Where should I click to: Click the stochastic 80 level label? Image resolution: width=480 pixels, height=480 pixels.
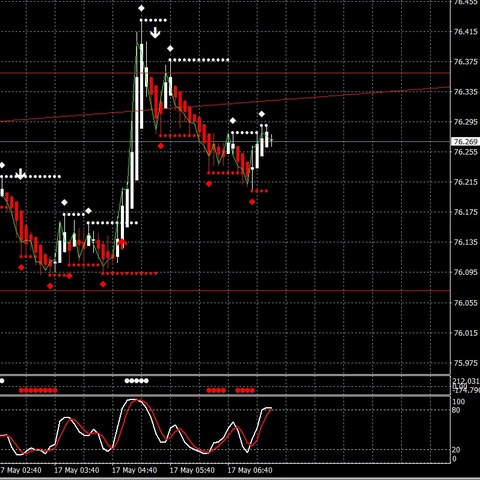pos(456,410)
